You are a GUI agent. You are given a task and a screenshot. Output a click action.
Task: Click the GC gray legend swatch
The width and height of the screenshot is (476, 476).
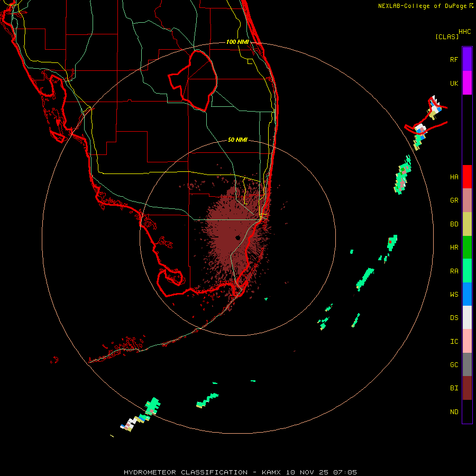coord(467,364)
